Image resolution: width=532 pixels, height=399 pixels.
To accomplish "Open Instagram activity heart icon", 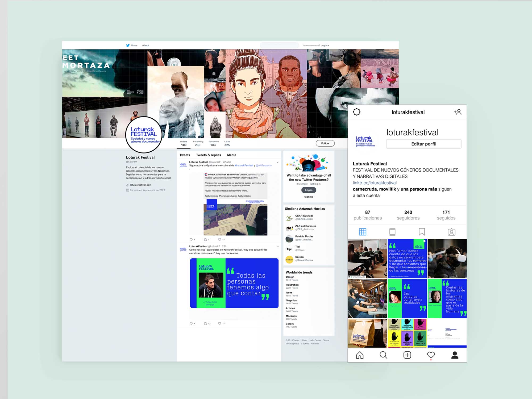I will [x=431, y=355].
